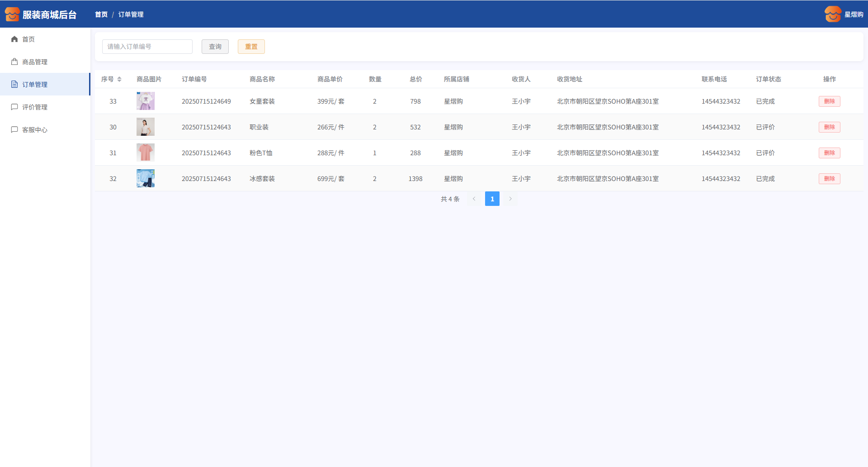View the 粉色T恤 product image
Image resolution: width=868 pixels, height=467 pixels.
146,153
